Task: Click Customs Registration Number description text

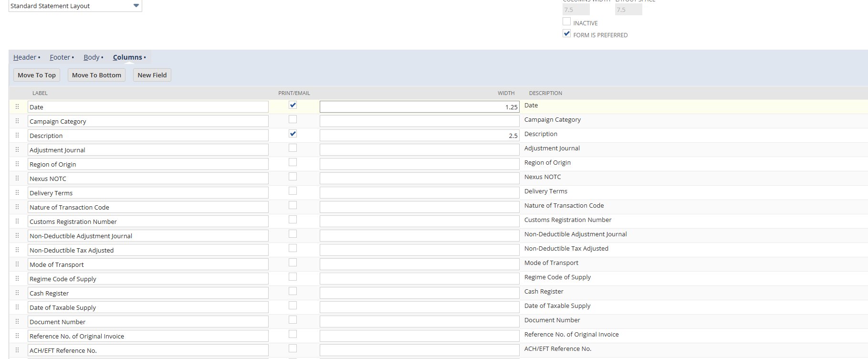Action: pyautogui.click(x=568, y=220)
